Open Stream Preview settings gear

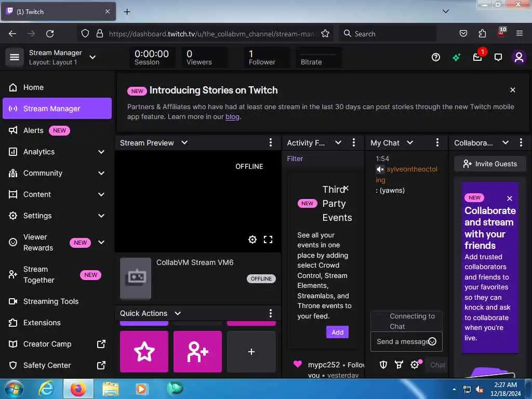pos(252,240)
